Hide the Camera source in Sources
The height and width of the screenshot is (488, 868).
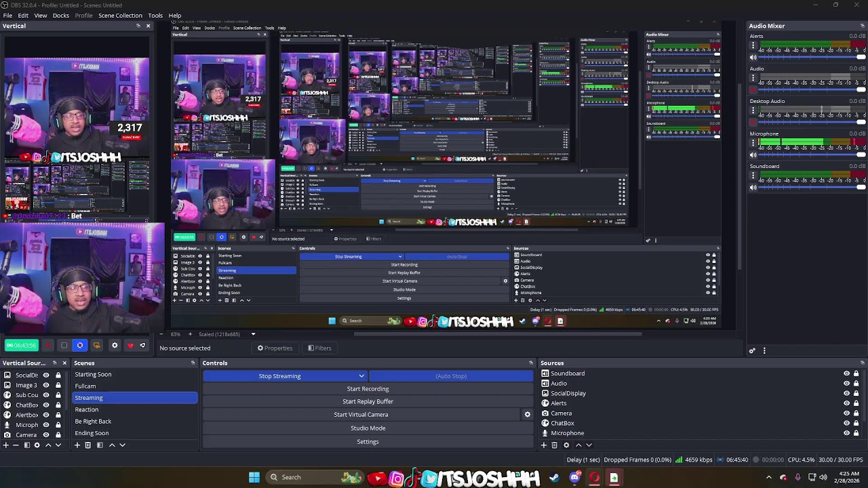846,413
